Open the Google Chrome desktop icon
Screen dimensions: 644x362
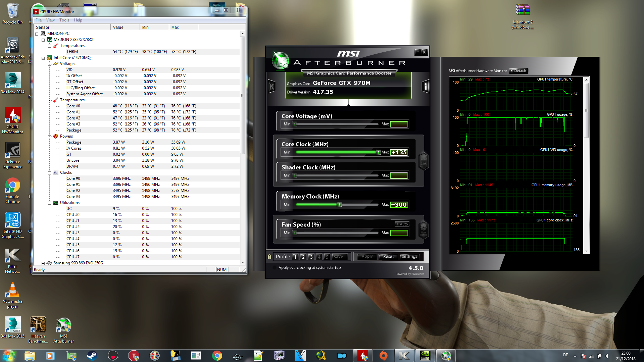[13, 191]
